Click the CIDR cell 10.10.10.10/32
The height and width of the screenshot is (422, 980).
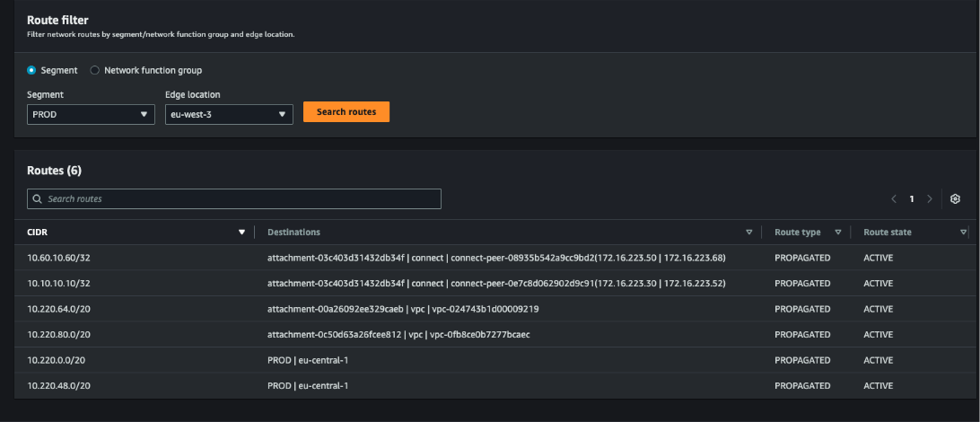(58, 283)
